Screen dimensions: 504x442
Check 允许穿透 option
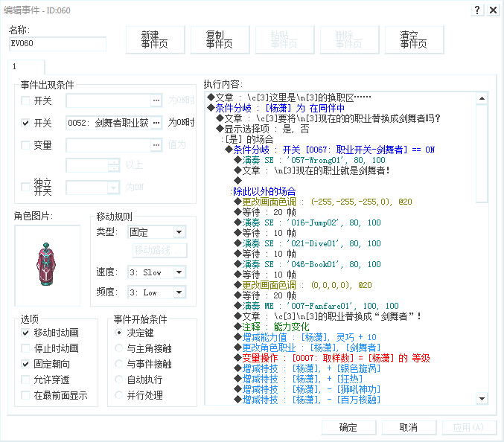[x=25, y=379]
